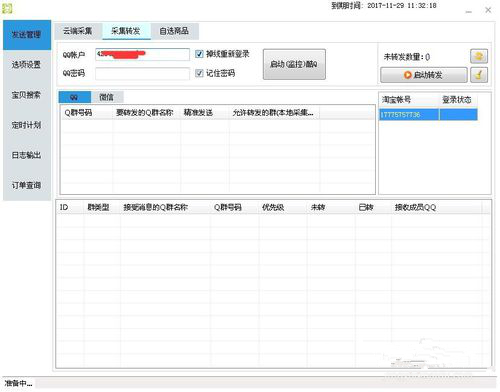Click the 启动(监控)酷Q button

tap(294, 64)
